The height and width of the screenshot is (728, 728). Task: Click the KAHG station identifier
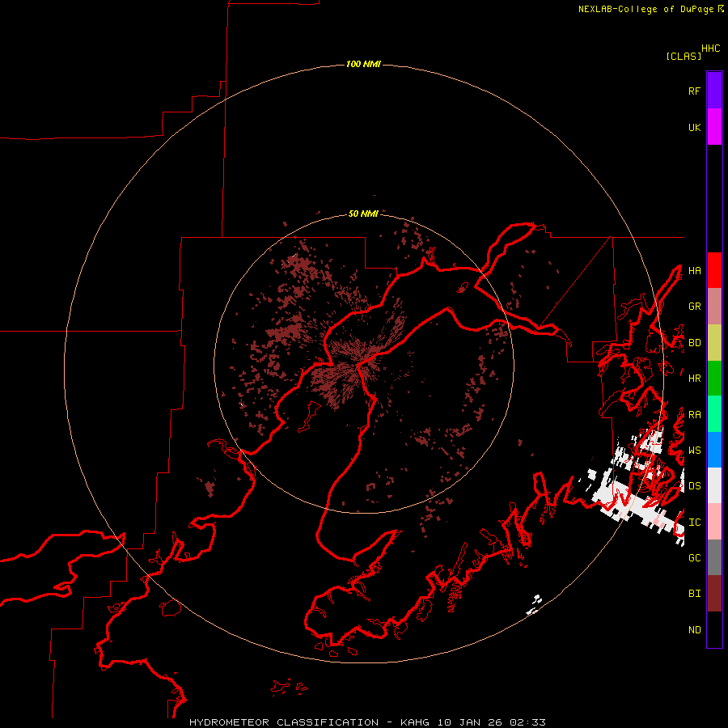(415, 722)
